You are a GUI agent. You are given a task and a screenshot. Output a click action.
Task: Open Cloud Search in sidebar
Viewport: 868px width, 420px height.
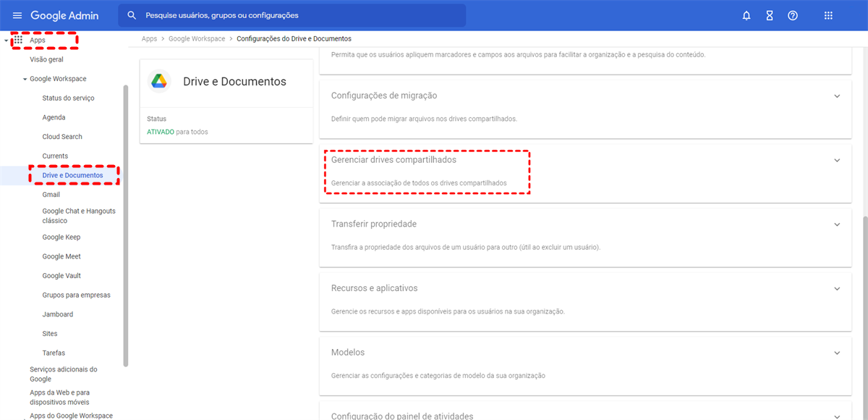62,136
